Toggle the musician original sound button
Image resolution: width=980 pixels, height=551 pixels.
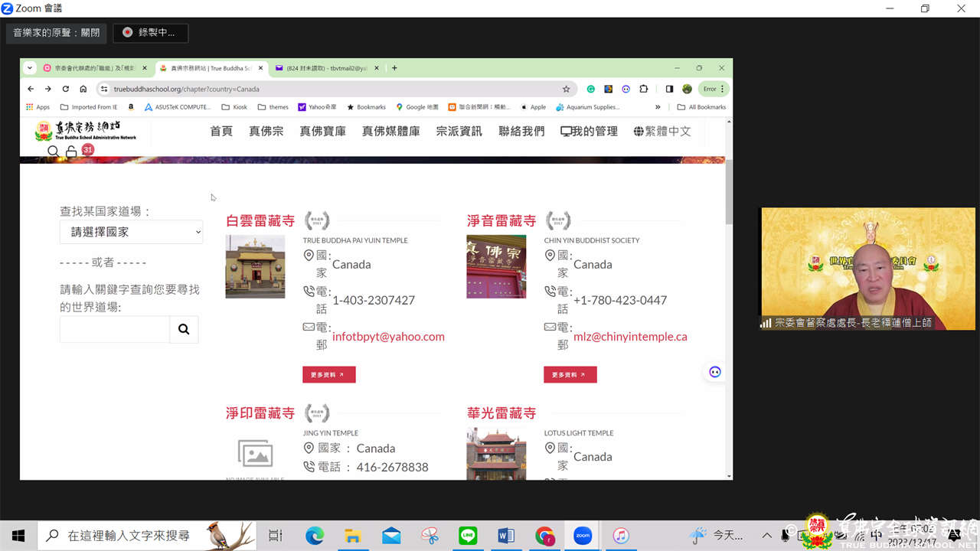(56, 33)
